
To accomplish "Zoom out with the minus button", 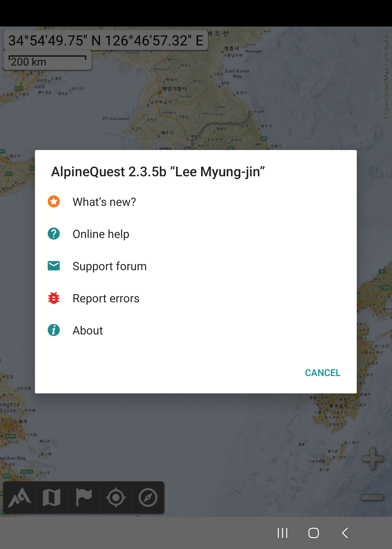I will (x=373, y=497).
